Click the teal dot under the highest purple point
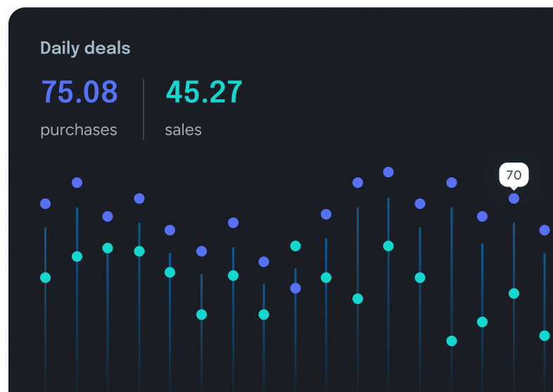 tap(388, 246)
